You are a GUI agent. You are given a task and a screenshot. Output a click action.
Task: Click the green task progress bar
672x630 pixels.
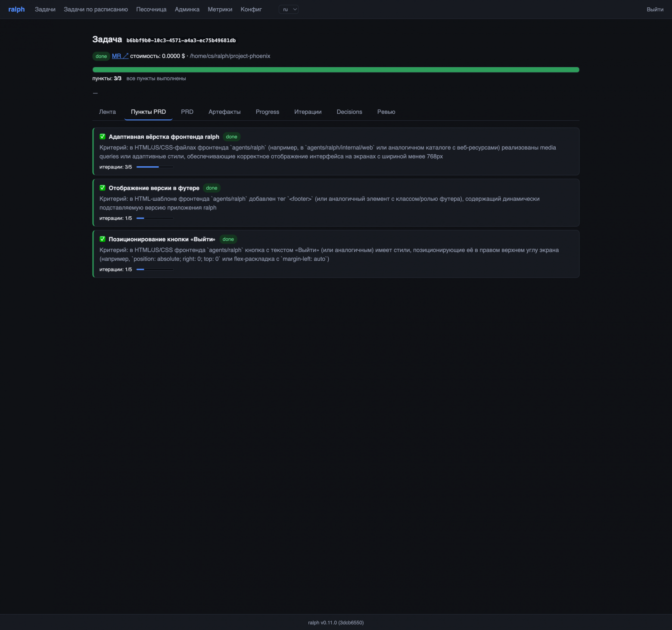point(336,70)
